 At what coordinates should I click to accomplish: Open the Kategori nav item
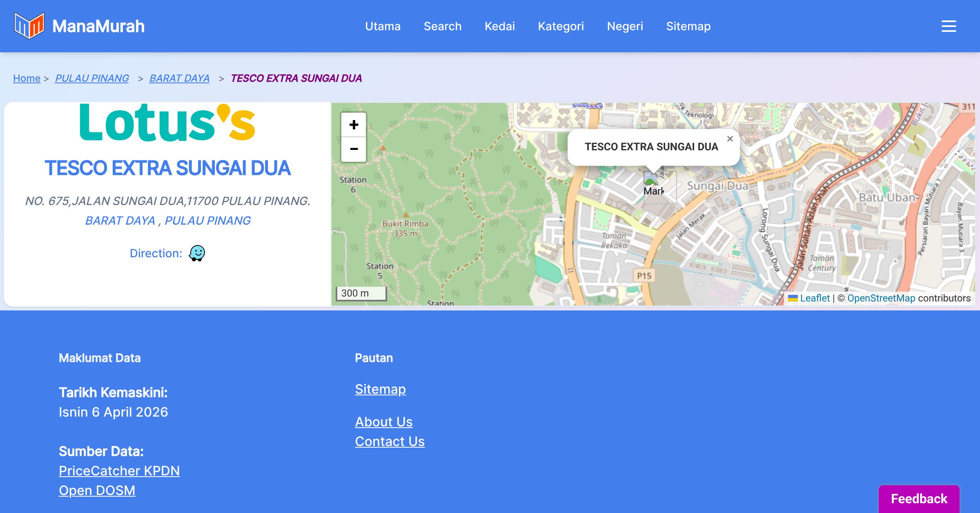tap(561, 26)
